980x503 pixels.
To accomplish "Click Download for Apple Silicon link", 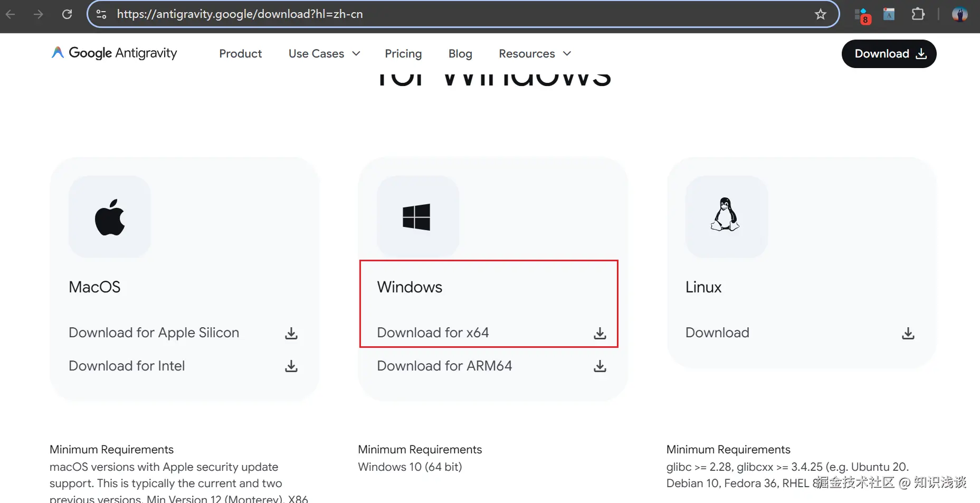I will (x=154, y=333).
